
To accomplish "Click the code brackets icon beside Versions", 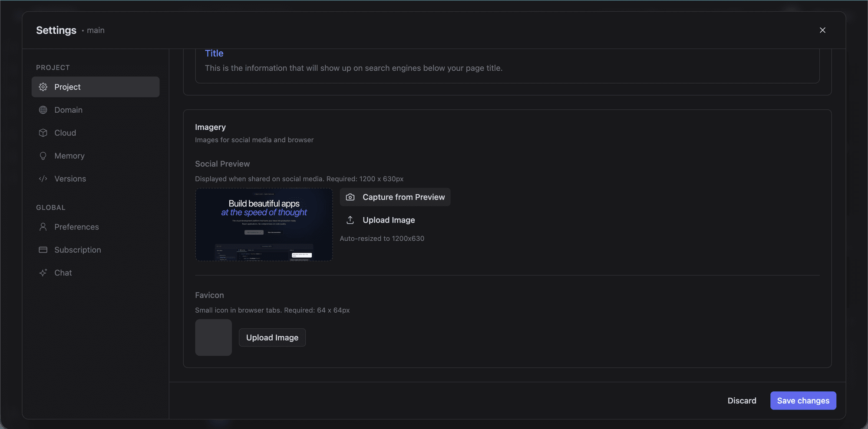I will (43, 179).
